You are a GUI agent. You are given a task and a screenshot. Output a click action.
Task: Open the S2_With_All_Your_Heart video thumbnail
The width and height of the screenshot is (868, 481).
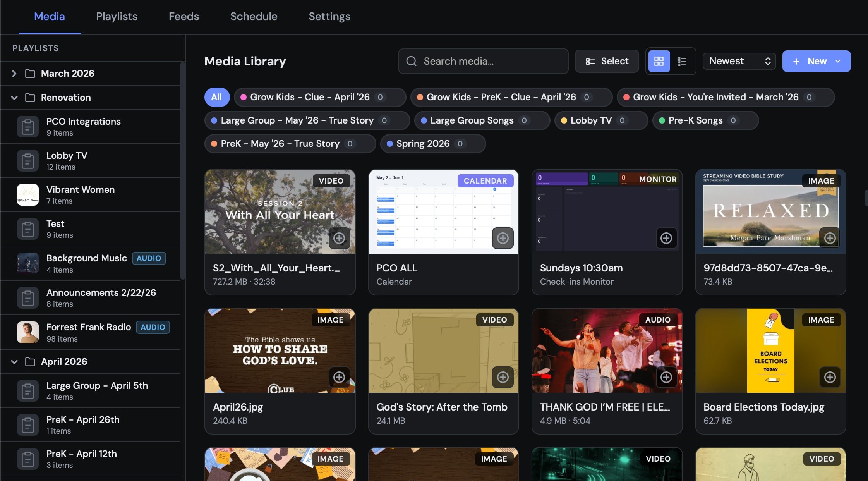tap(280, 211)
